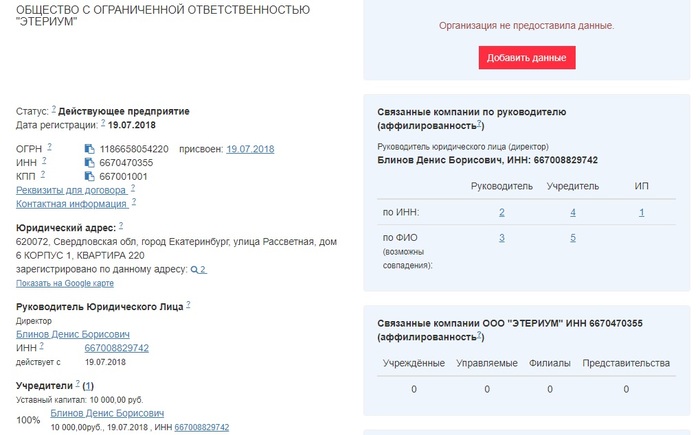Image resolution: width=700 pixels, height=435 pixels.
Task: Open the Контактная информация link
Action: pos(71,203)
